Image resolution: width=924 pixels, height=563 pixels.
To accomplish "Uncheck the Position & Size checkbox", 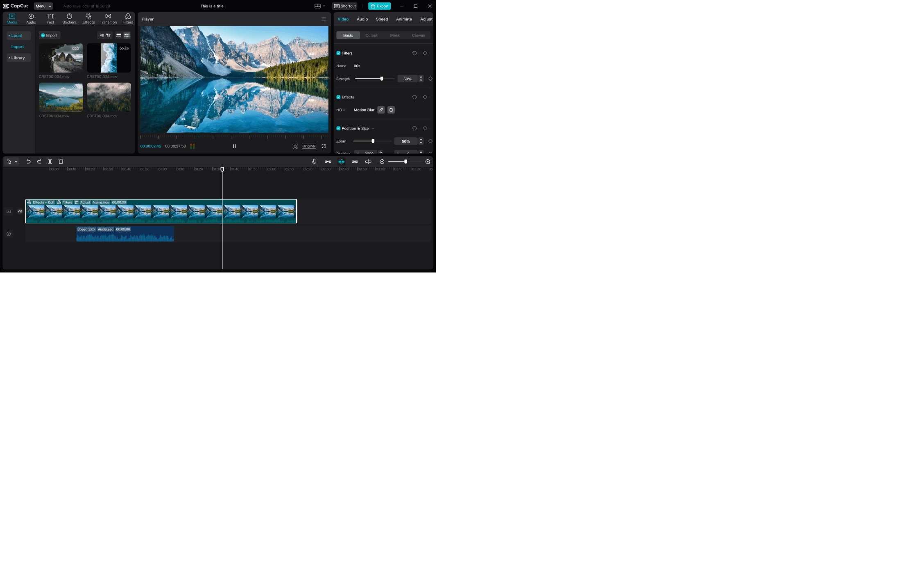I will pyautogui.click(x=338, y=128).
